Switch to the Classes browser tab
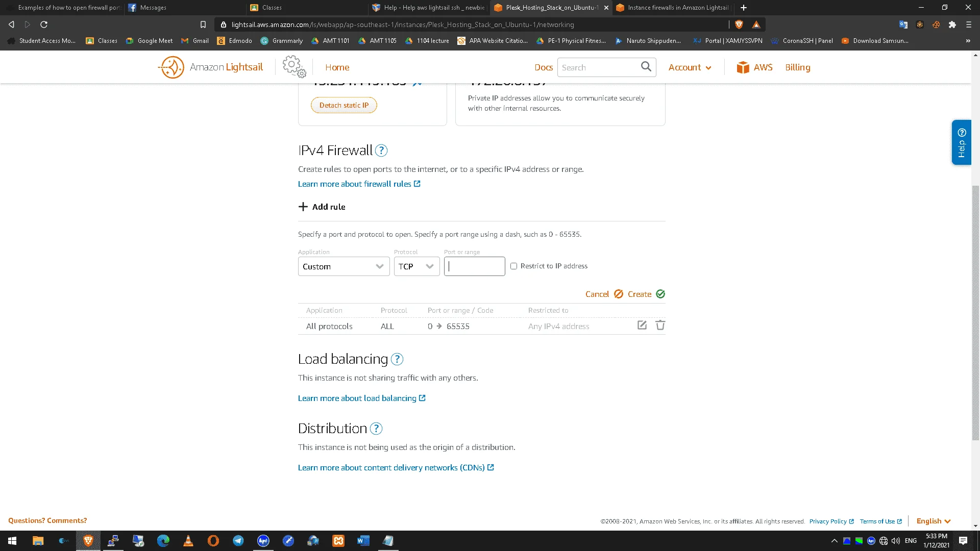Image resolution: width=980 pixels, height=551 pixels. coord(306,8)
